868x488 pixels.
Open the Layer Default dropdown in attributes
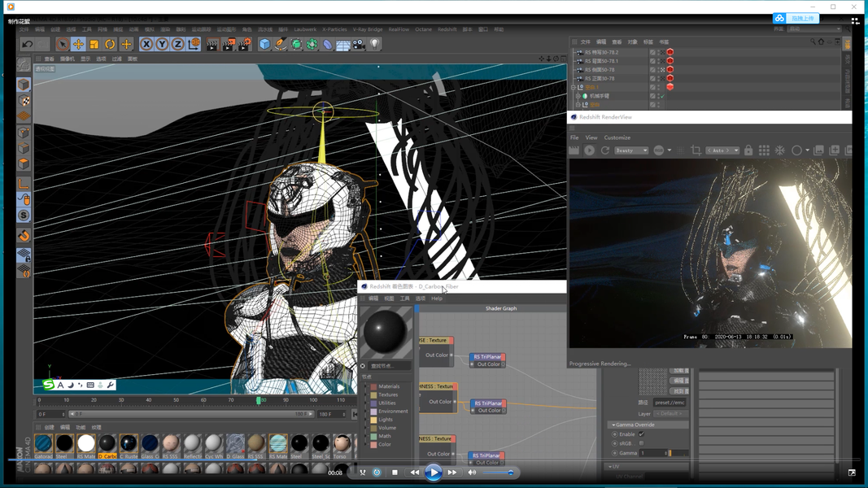(670, 414)
